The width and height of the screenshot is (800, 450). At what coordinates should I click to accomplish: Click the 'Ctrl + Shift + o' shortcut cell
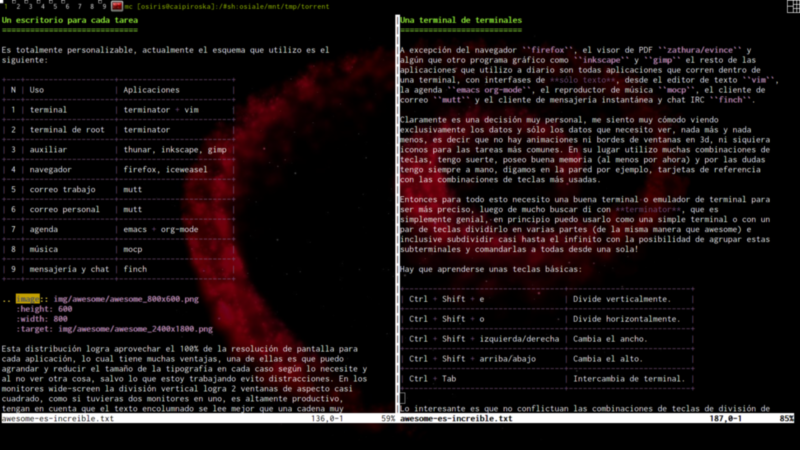(446, 319)
